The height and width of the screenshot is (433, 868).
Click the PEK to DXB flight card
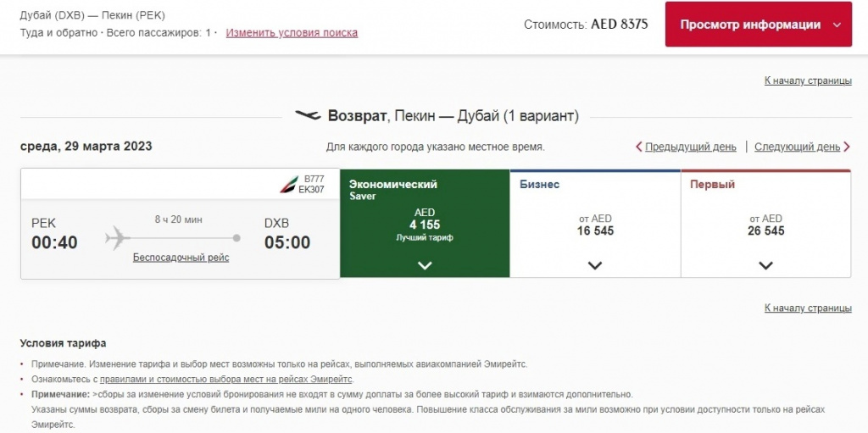180,225
